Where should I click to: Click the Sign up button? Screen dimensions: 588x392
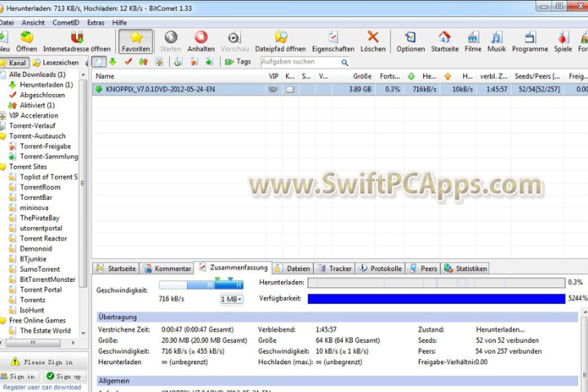pyautogui.click(x=65, y=376)
